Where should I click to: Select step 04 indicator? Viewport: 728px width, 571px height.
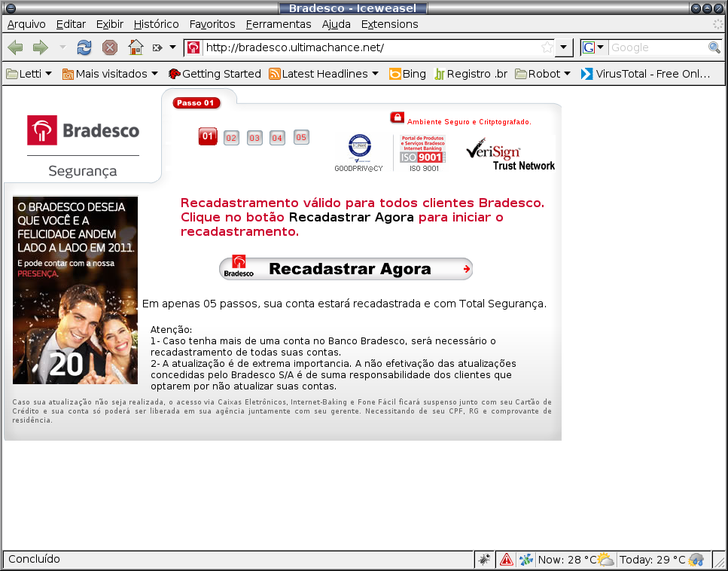pyautogui.click(x=277, y=138)
